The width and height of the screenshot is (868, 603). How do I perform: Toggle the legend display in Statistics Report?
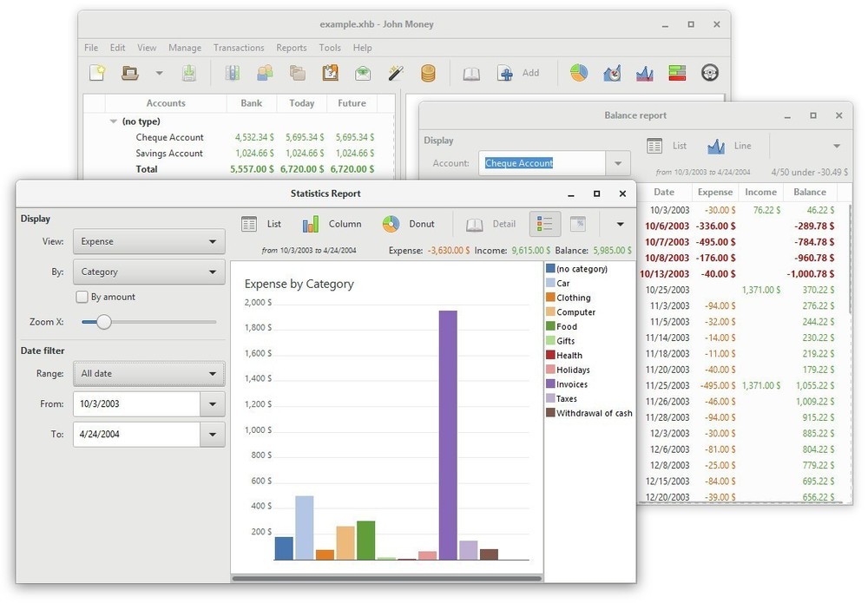pos(545,224)
